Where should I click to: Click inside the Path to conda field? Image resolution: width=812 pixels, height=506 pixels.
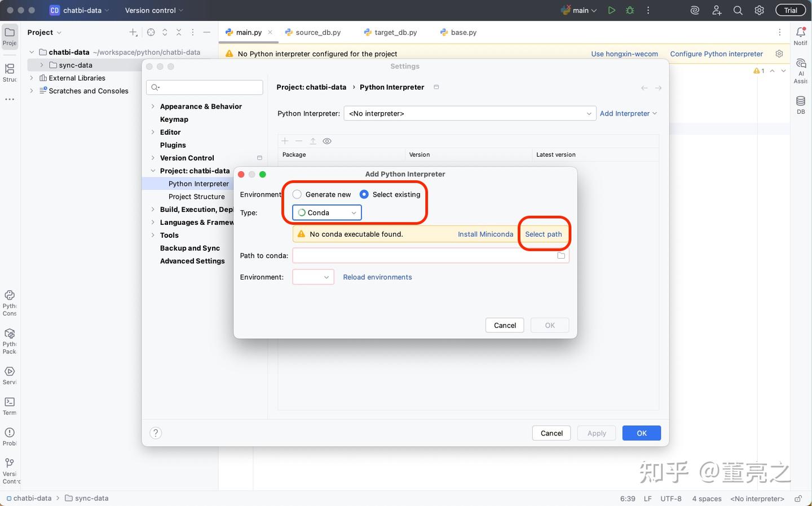(431, 256)
